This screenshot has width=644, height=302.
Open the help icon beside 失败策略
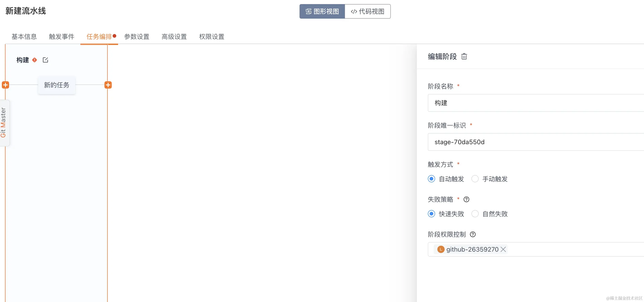466,200
